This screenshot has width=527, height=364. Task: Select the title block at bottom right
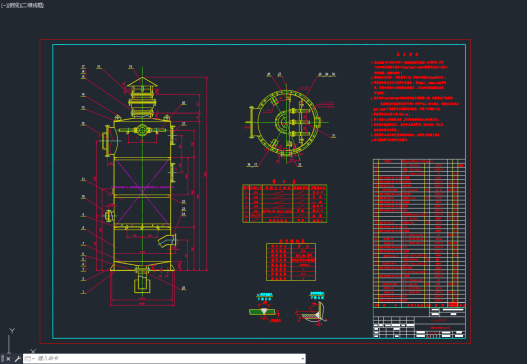[419, 323]
